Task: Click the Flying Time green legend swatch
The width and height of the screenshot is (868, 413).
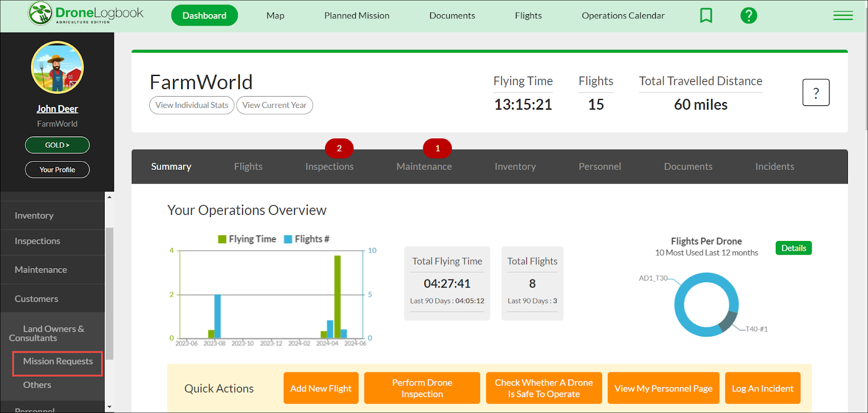Action: tap(222, 239)
